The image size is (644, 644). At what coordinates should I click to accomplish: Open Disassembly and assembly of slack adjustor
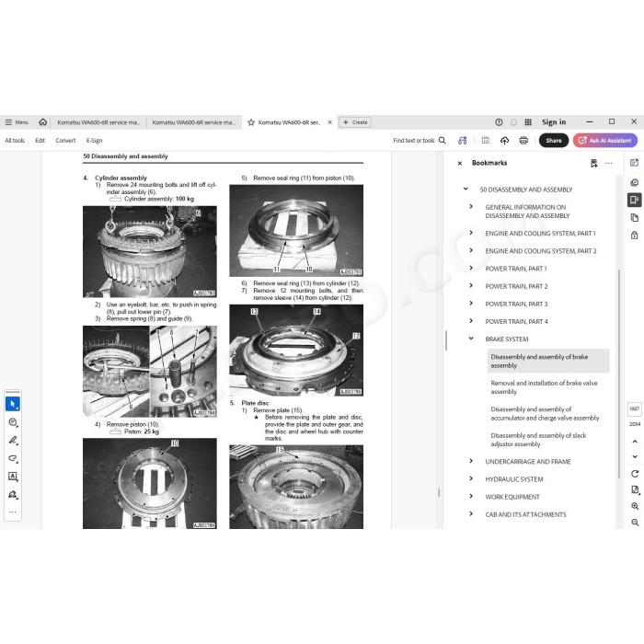538,440
